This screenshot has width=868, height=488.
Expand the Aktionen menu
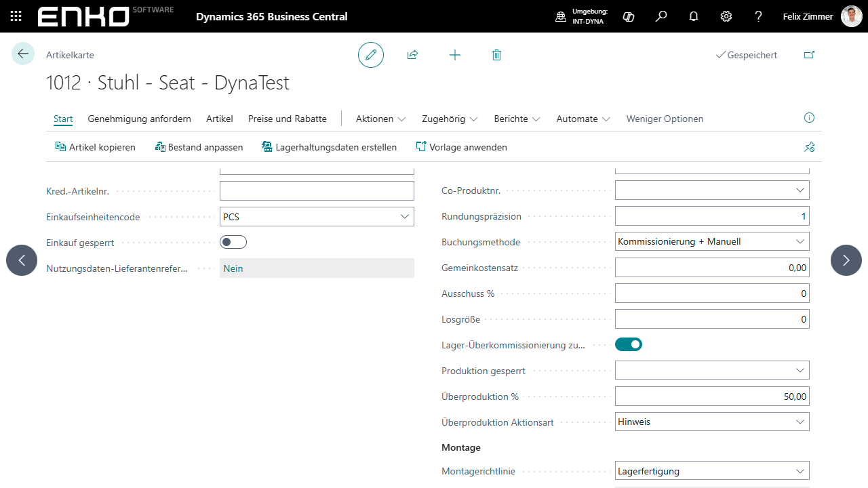click(x=380, y=119)
